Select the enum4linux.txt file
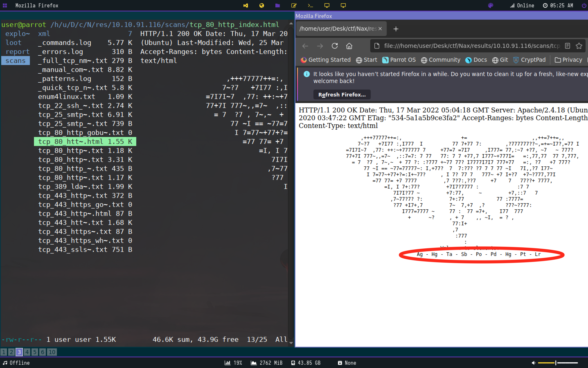 [66, 97]
